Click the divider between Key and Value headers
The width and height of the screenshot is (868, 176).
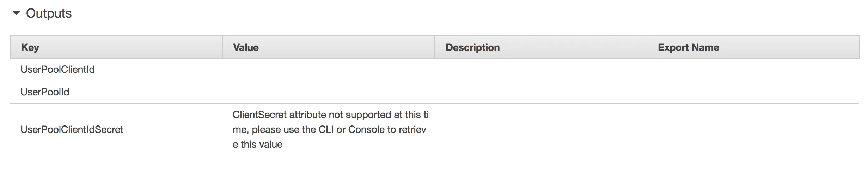tap(222, 47)
